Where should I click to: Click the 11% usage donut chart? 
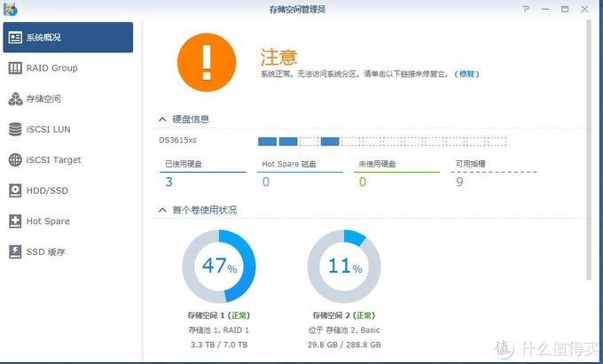click(x=344, y=266)
